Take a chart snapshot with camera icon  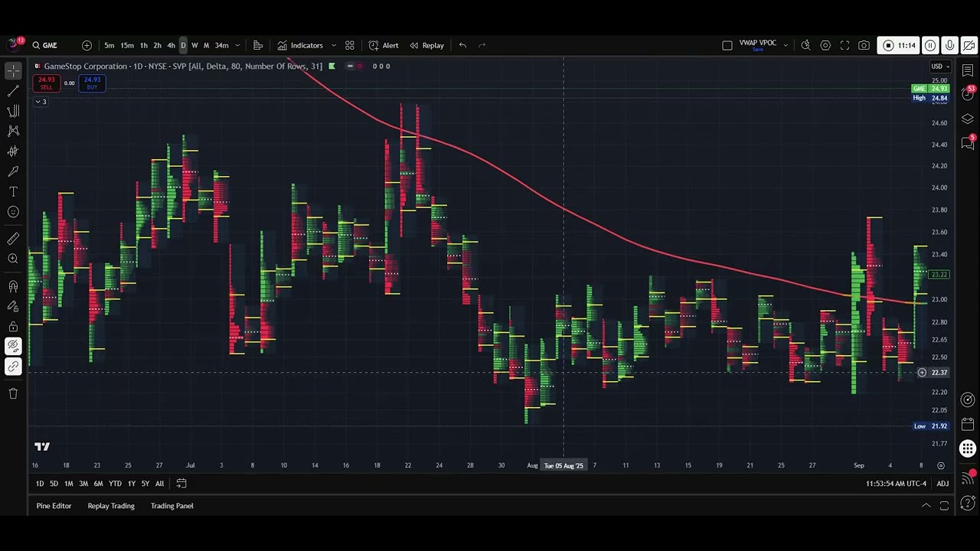click(x=864, y=45)
